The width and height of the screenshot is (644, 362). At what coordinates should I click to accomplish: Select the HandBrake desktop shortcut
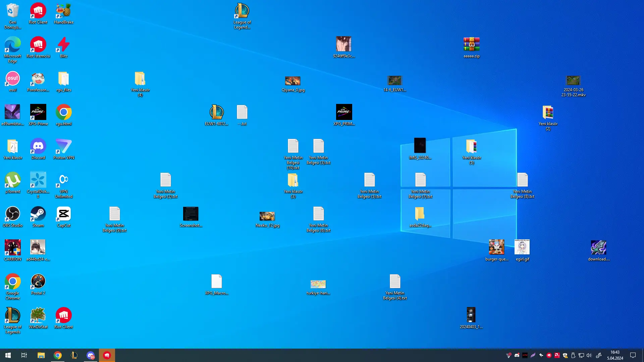[x=64, y=13]
